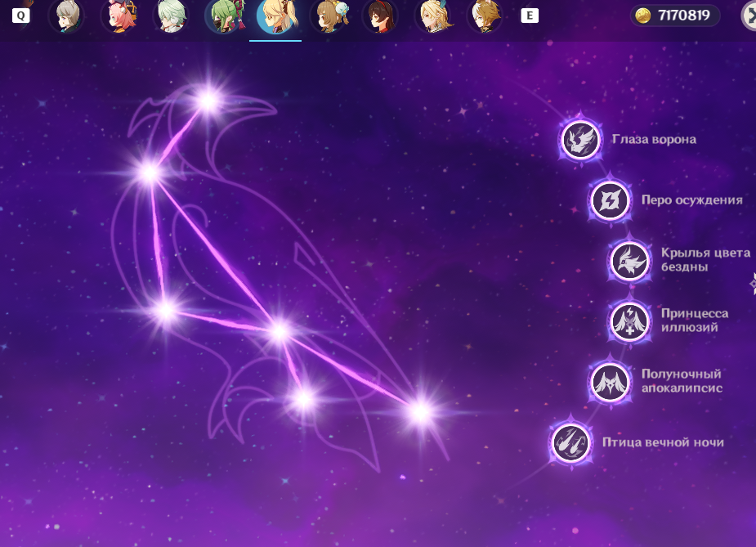This screenshot has height=547, width=756.
Task: Switch to pink-haired character avatar
Action: (x=119, y=16)
